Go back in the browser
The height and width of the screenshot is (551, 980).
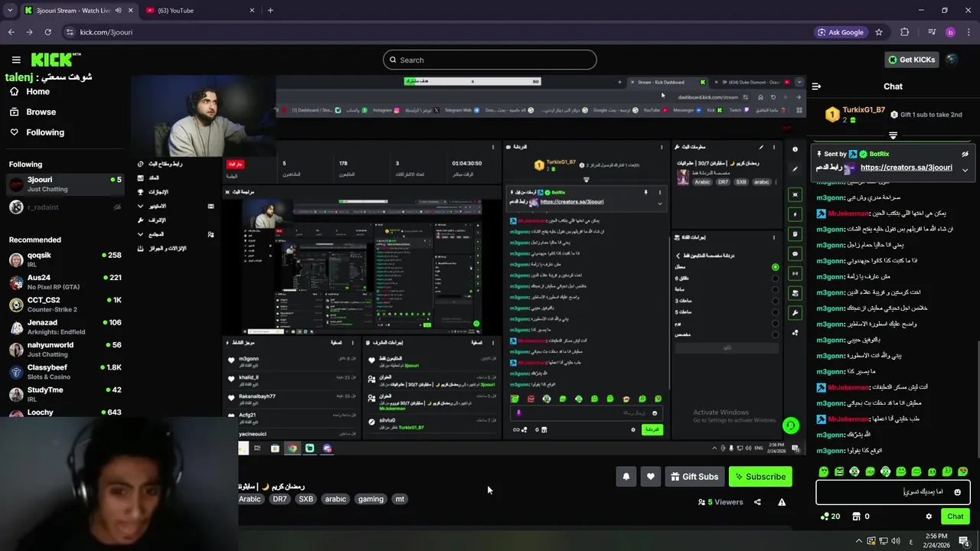click(11, 32)
